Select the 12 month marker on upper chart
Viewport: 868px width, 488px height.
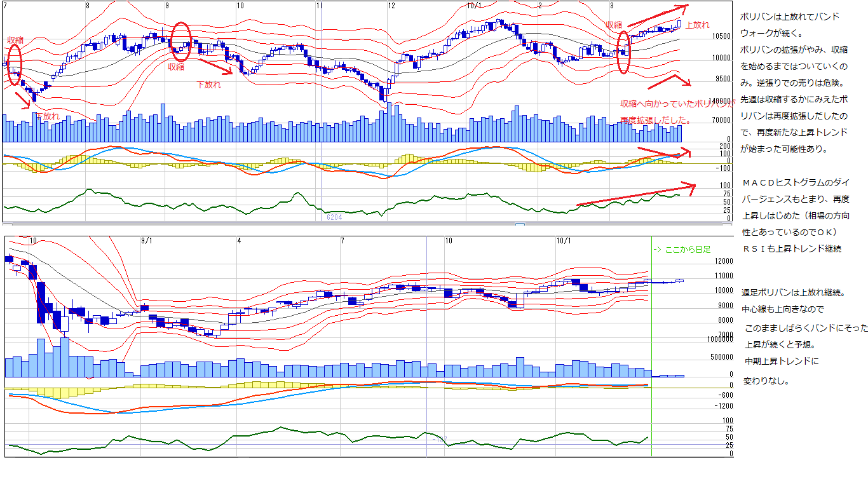(391, 5)
